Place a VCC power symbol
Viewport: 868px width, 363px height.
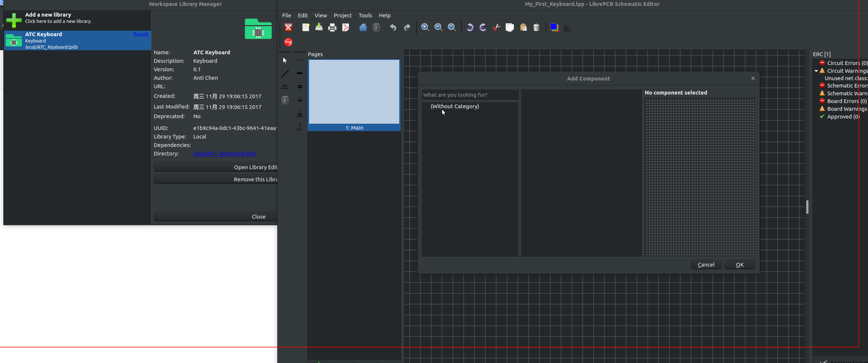point(299,127)
